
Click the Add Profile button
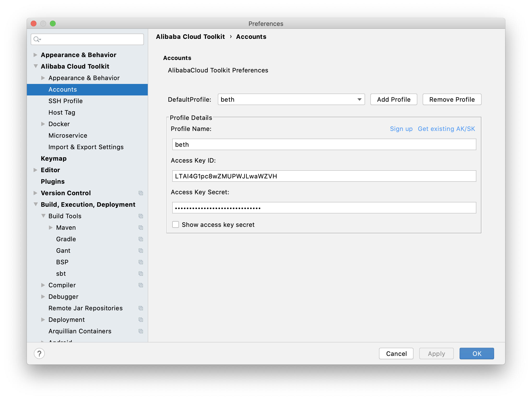pyautogui.click(x=393, y=99)
